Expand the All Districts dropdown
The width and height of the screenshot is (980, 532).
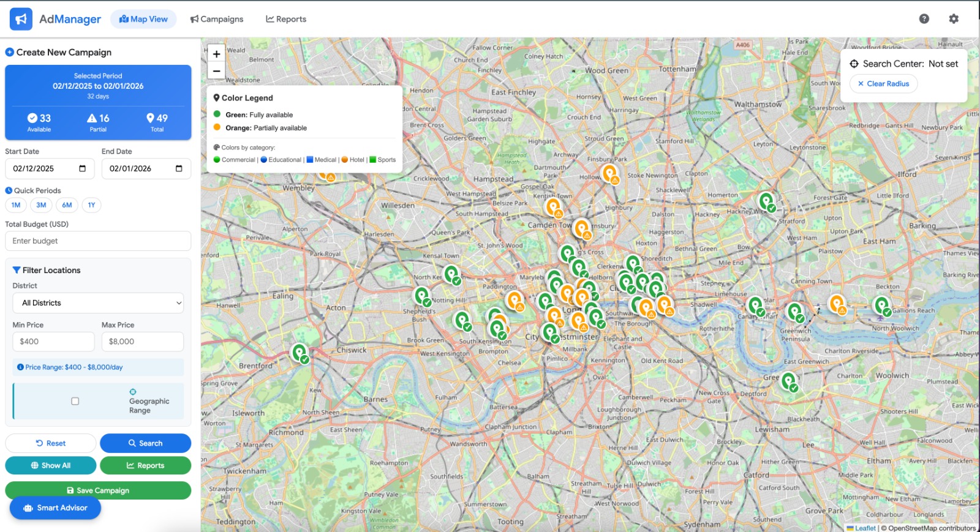tap(98, 303)
